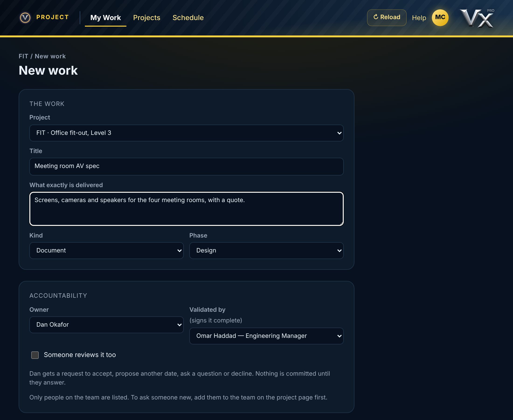Click the FIT / New work breadcrumb
The height and width of the screenshot is (420, 513).
pos(42,56)
